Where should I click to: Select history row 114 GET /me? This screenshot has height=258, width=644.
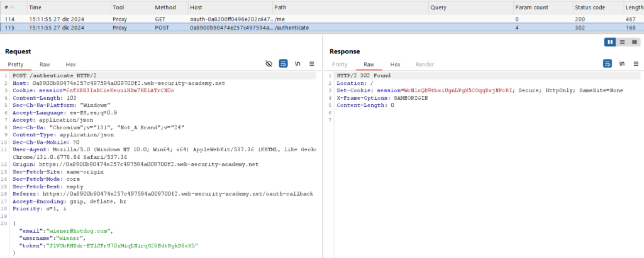click(322, 19)
